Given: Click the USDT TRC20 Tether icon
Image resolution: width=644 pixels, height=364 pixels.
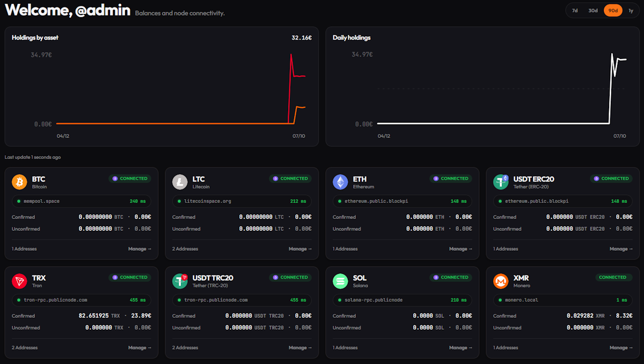Looking at the screenshot, I should (180, 281).
